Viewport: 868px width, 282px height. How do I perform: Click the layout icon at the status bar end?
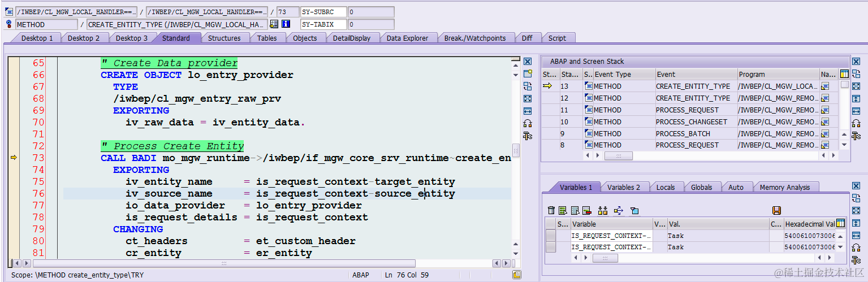[x=516, y=275]
